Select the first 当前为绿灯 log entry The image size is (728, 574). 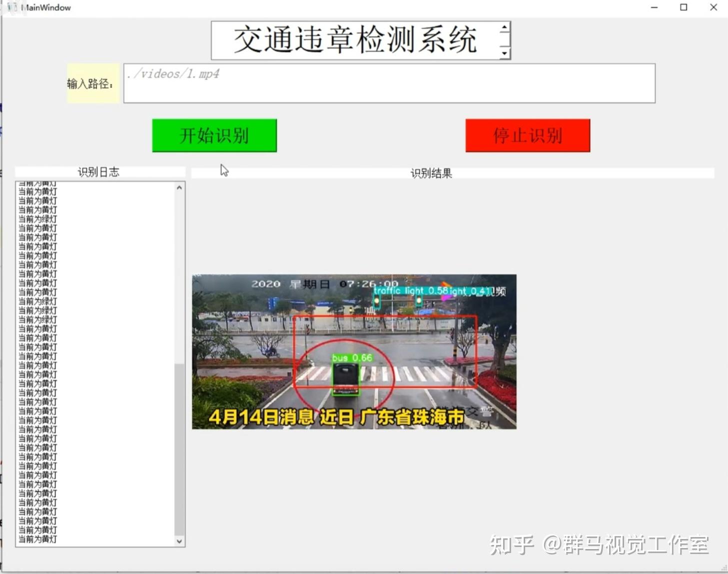coord(37,218)
